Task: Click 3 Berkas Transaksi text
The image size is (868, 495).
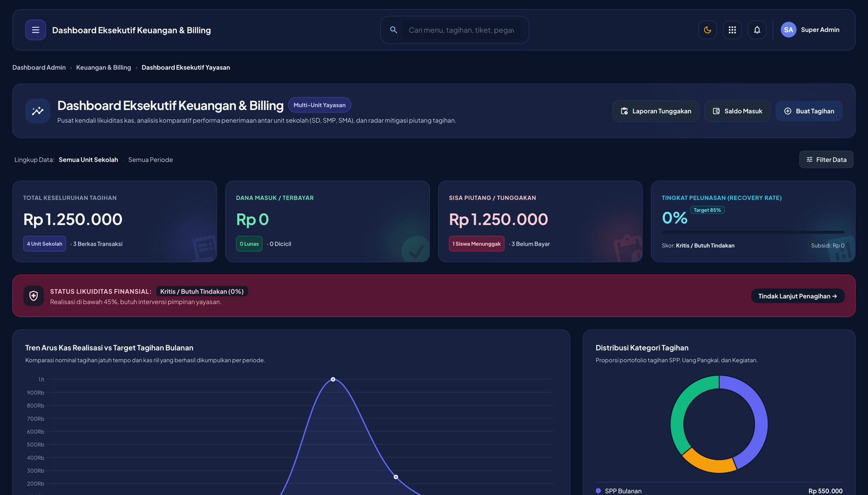Action: point(98,244)
